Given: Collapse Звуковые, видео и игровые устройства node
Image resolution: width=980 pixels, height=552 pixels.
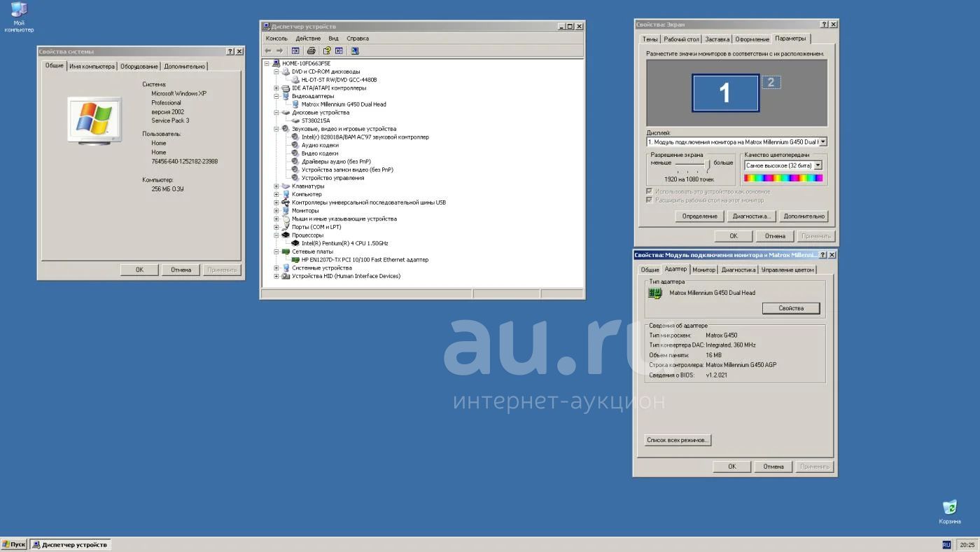Looking at the screenshot, I should pyautogui.click(x=276, y=129).
